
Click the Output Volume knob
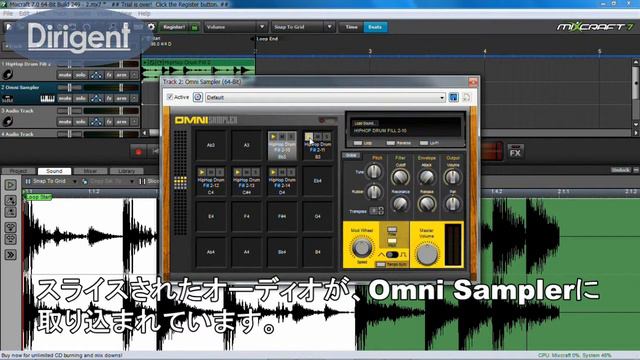pyautogui.click(x=452, y=177)
